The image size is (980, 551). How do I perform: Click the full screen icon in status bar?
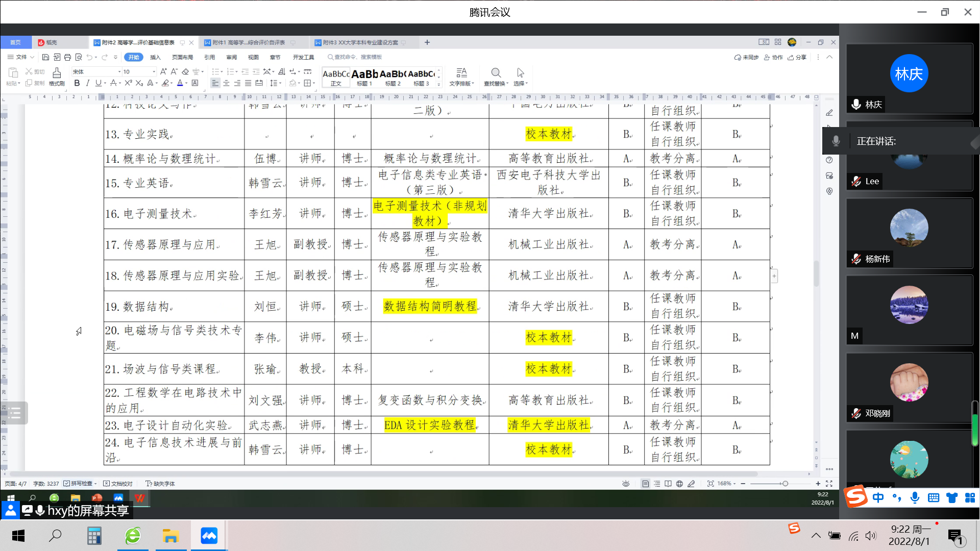tap(829, 484)
